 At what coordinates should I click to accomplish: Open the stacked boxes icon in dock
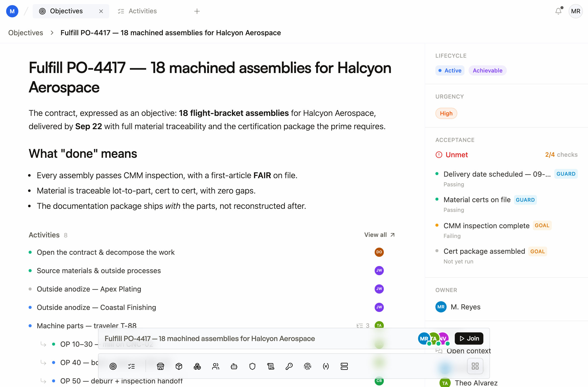197,367
